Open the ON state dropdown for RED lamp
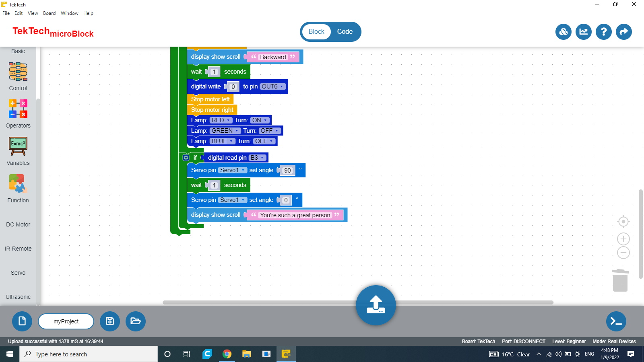The image size is (644, 362). tap(260, 120)
